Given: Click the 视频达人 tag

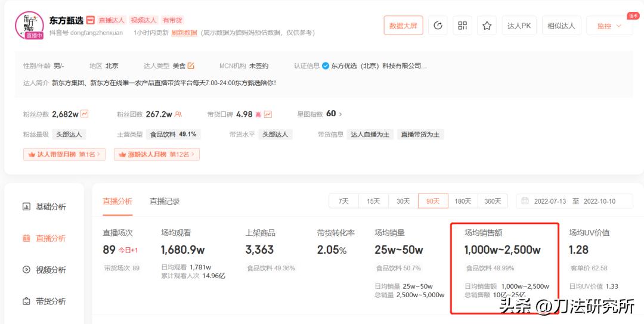Looking at the screenshot, I should pos(143,20).
